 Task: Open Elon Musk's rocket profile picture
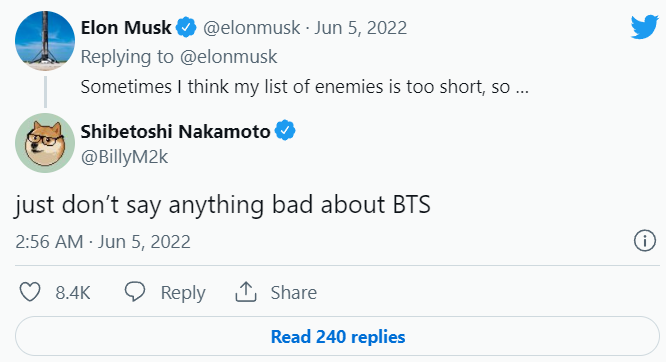pyautogui.click(x=45, y=41)
